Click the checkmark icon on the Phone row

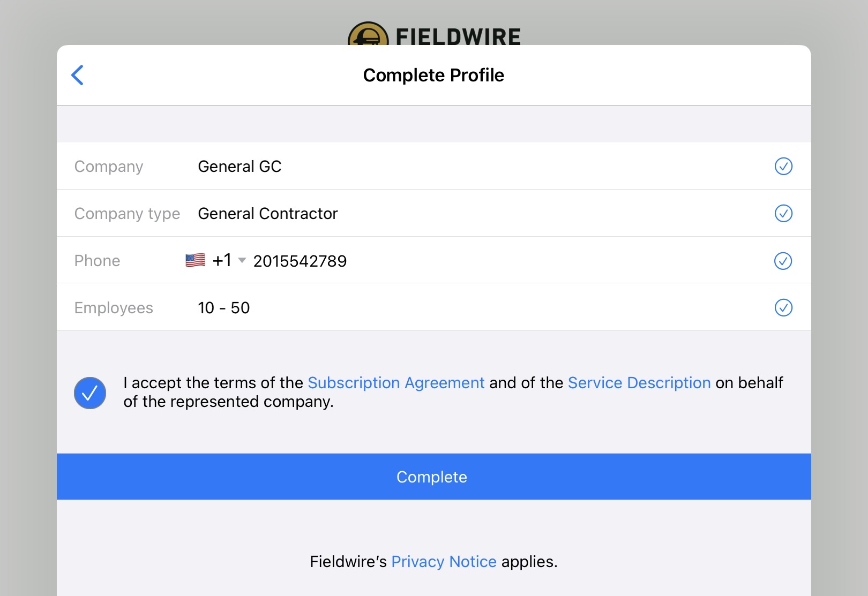click(x=783, y=261)
